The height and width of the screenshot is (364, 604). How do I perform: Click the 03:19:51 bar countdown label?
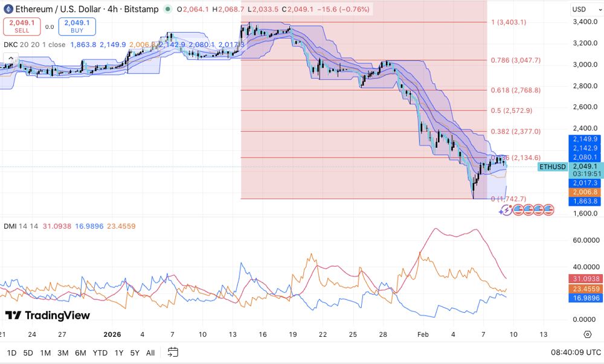[586, 174]
